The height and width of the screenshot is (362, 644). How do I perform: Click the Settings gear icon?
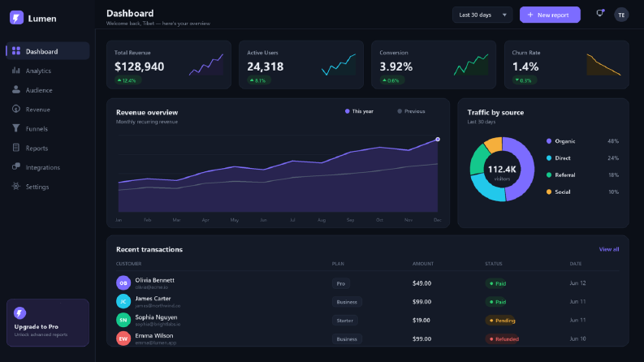[16, 186]
